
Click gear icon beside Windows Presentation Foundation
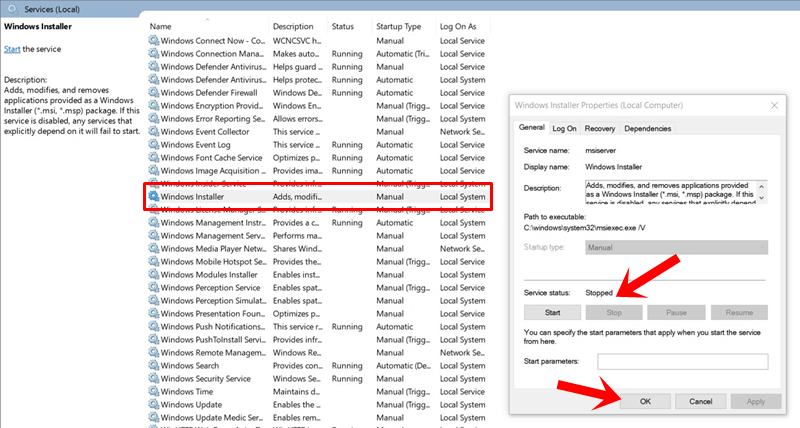tap(154, 313)
